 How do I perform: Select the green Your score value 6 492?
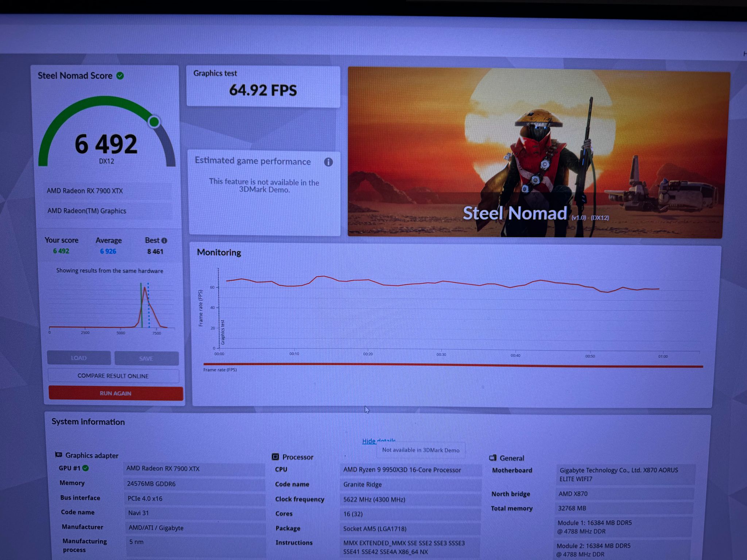(61, 251)
